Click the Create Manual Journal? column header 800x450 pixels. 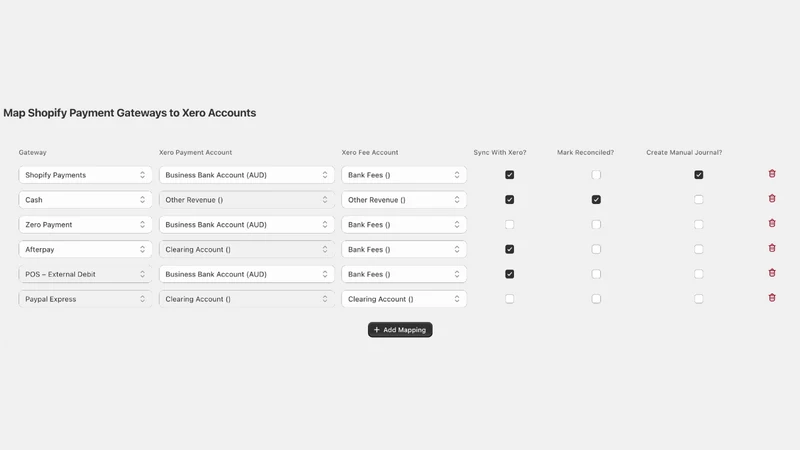click(x=684, y=153)
